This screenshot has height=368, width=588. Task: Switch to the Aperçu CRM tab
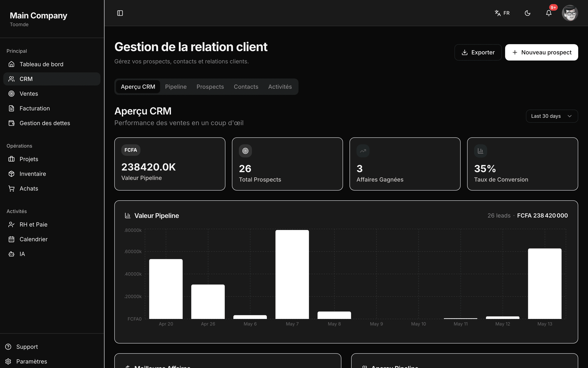[138, 87]
